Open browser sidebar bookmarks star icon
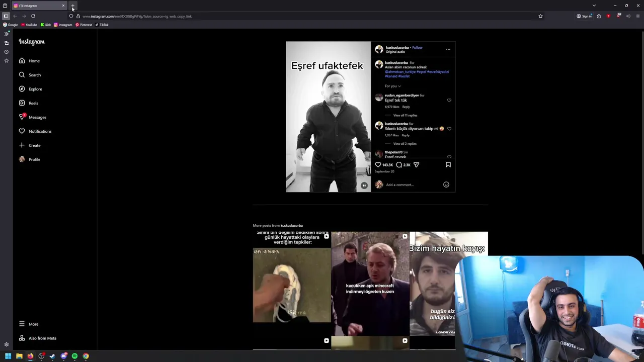 [x=6, y=61]
